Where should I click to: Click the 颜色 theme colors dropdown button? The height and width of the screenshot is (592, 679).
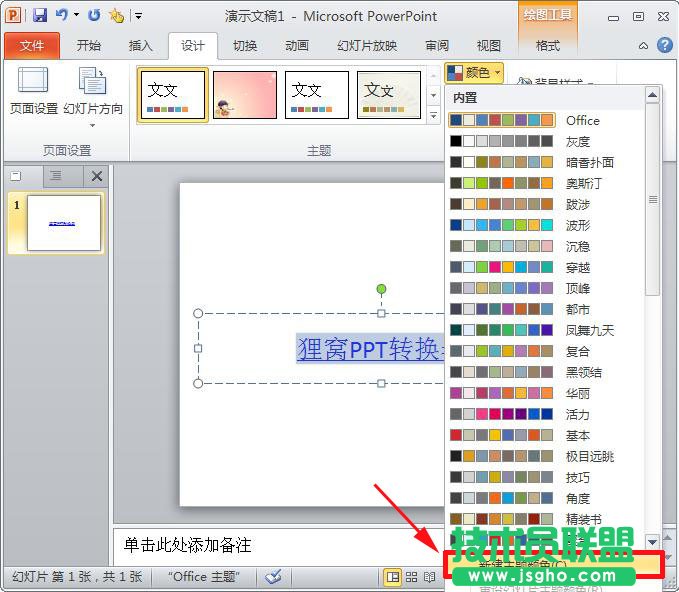pyautogui.click(x=474, y=72)
